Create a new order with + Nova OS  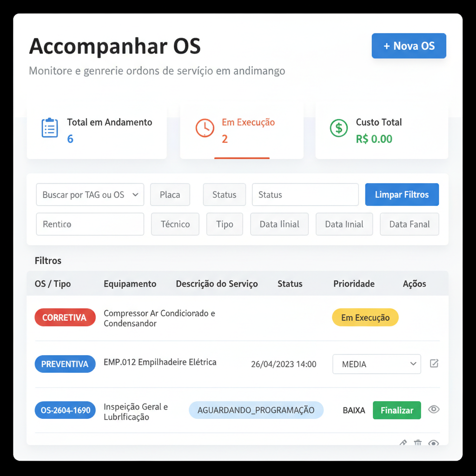tap(409, 46)
